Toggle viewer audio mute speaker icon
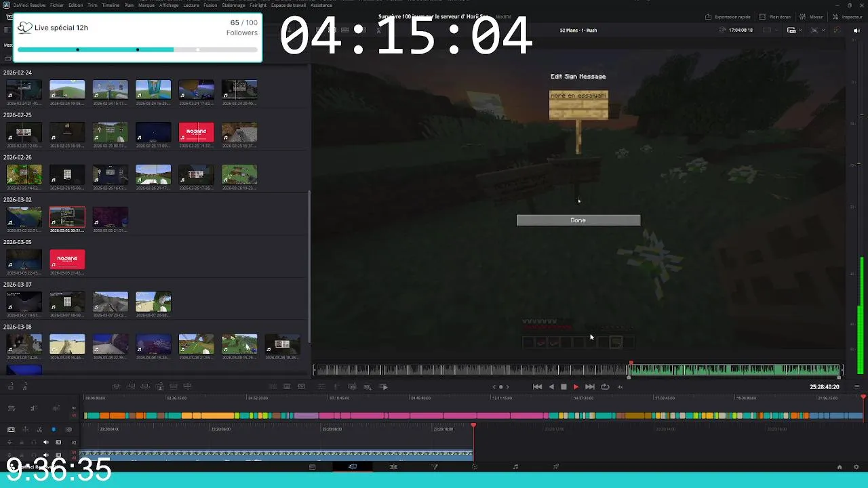Viewport: 868px width, 488px height. pos(856,30)
